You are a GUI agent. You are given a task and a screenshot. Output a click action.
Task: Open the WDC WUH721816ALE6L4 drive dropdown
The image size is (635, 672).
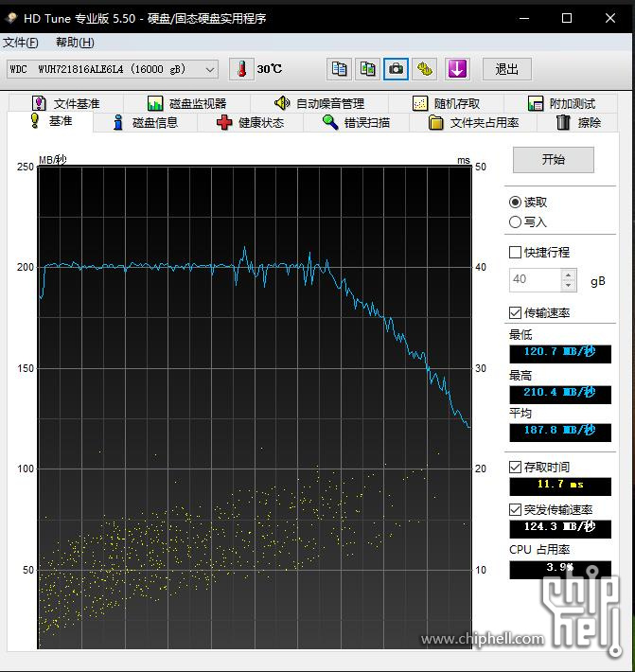(113, 69)
